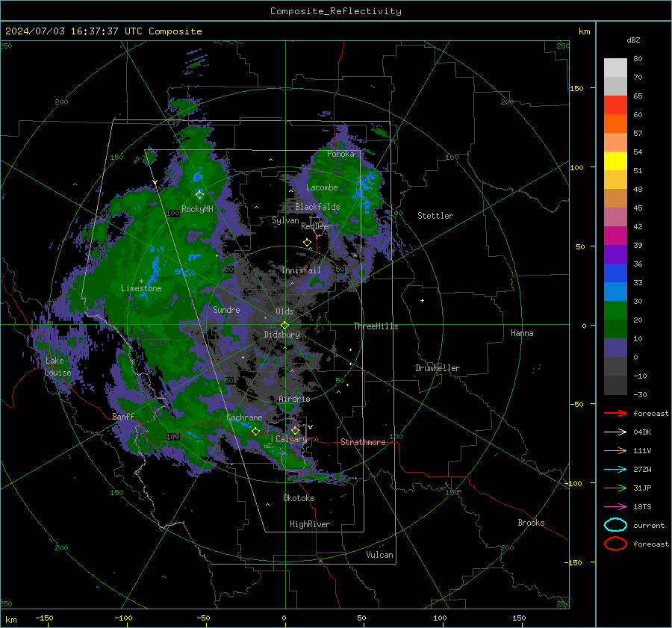Click the Sundre label
Viewport: 672px width, 628px height.
tap(226, 309)
